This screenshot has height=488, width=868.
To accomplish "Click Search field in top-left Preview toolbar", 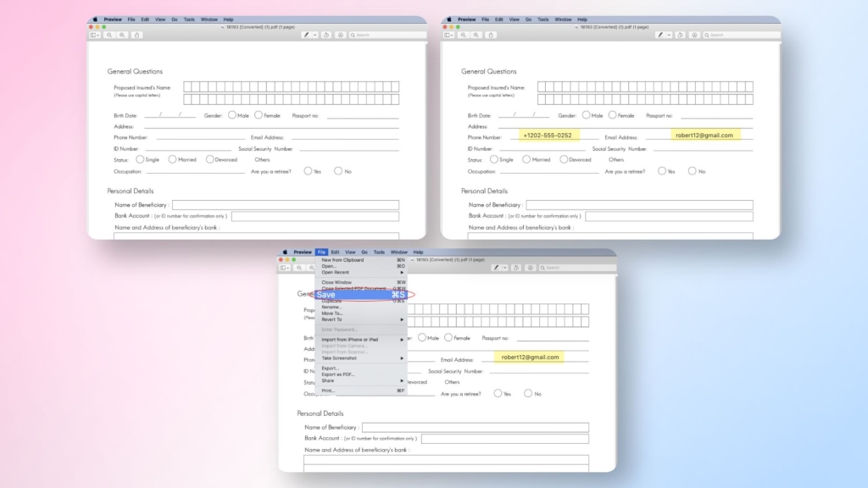I will 387,35.
